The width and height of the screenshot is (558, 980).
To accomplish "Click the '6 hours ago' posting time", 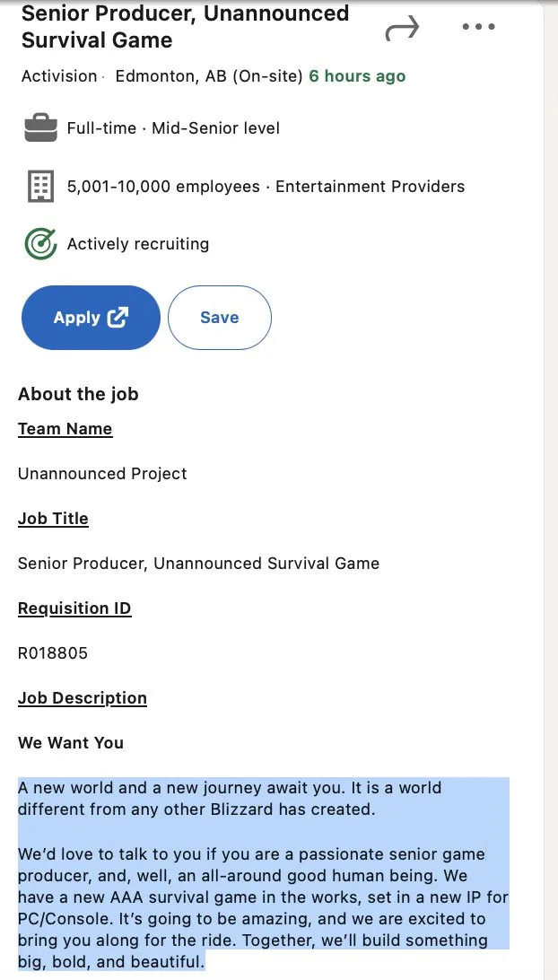I will (357, 76).
